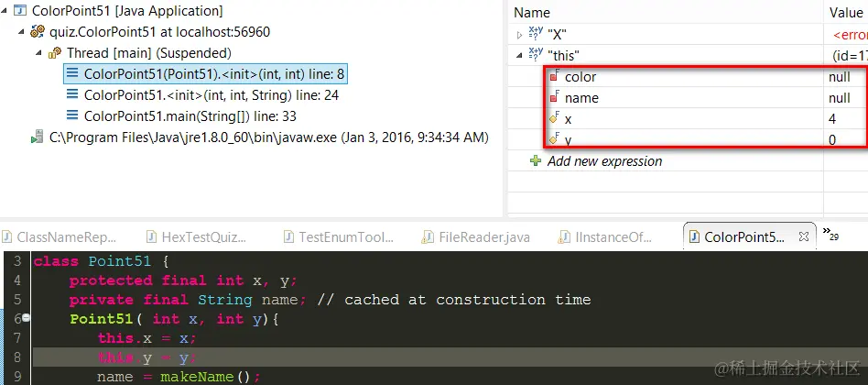Click the ClassNameRep tab file icon
Image resolution: width=868 pixels, height=385 pixels.
click(6, 237)
